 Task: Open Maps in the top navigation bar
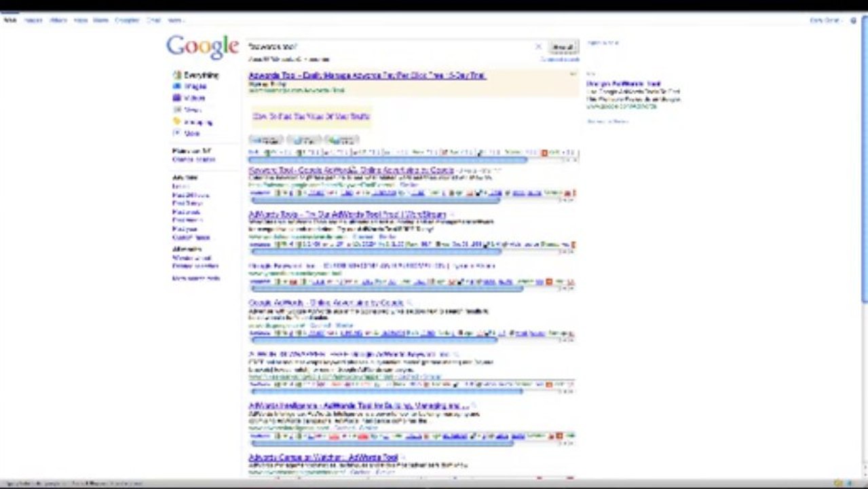click(80, 20)
